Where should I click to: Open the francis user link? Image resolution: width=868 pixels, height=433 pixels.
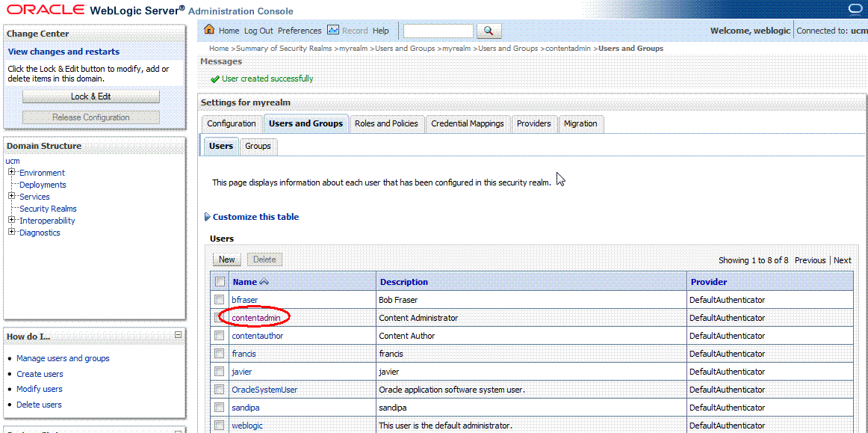click(x=244, y=354)
